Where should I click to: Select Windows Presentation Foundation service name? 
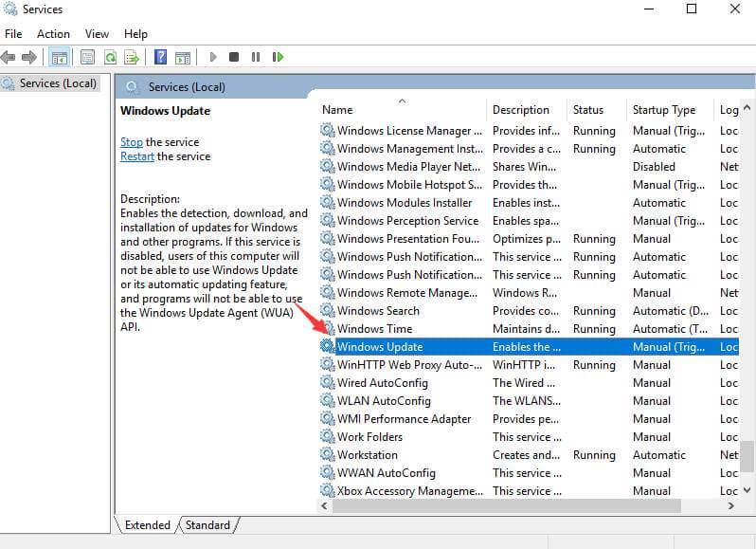coord(408,238)
